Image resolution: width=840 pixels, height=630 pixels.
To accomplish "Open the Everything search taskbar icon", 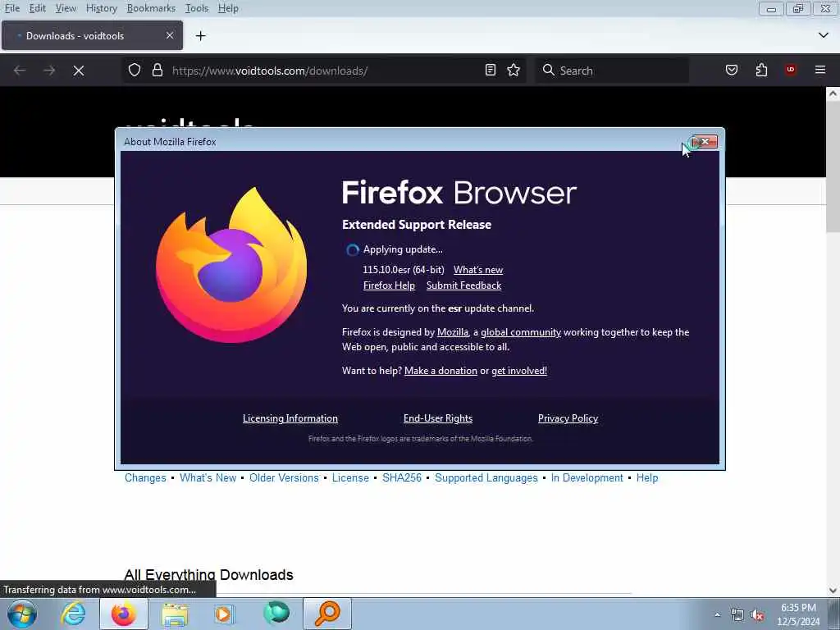I will click(327, 614).
